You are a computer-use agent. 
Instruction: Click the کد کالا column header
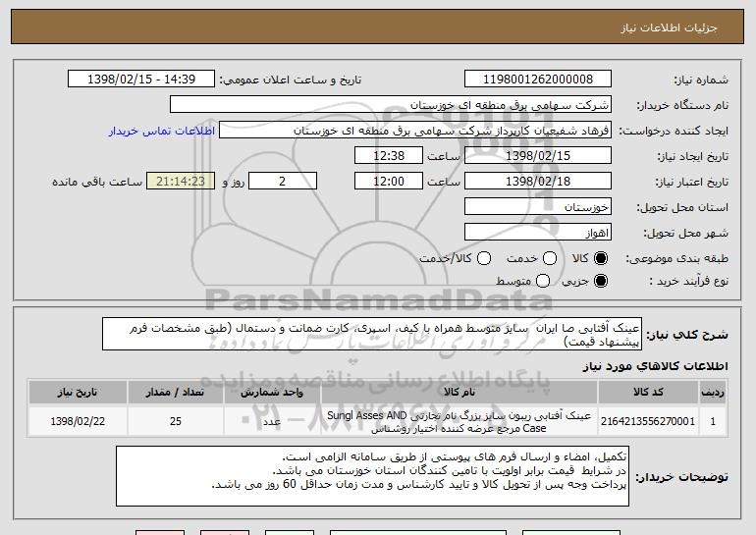coord(648,393)
